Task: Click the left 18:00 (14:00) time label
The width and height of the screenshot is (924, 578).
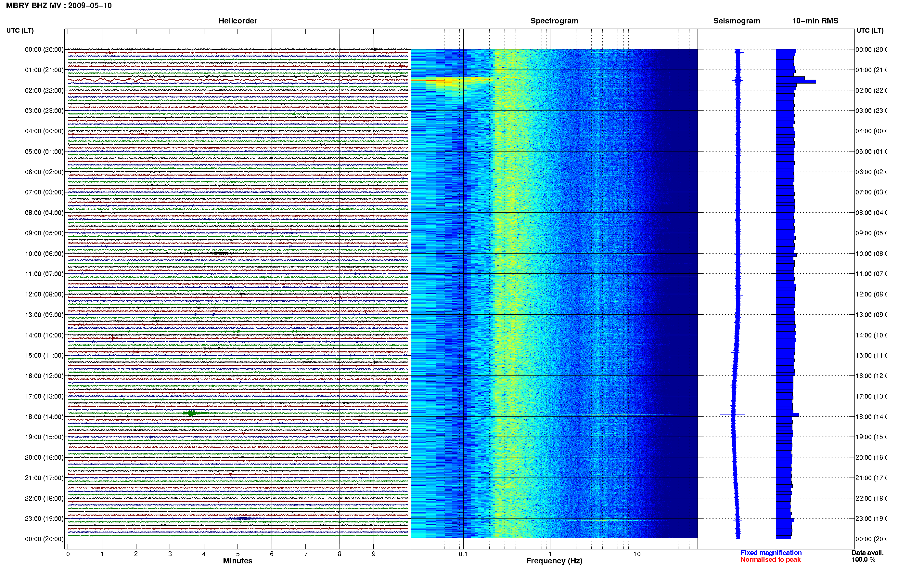Action: click(x=44, y=417)
